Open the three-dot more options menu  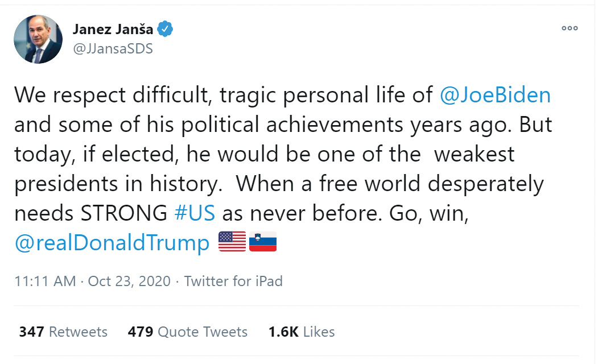click(x=570, y=28)
